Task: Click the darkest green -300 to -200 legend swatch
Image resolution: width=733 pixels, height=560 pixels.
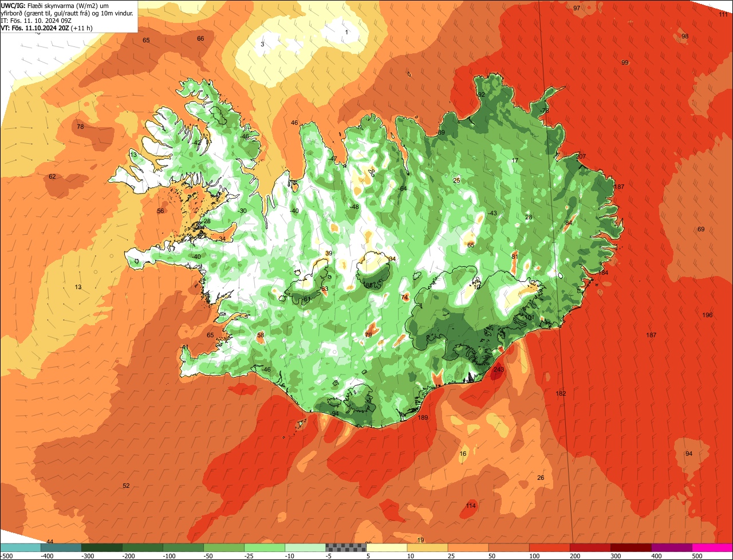Action: tap(102, 547)
